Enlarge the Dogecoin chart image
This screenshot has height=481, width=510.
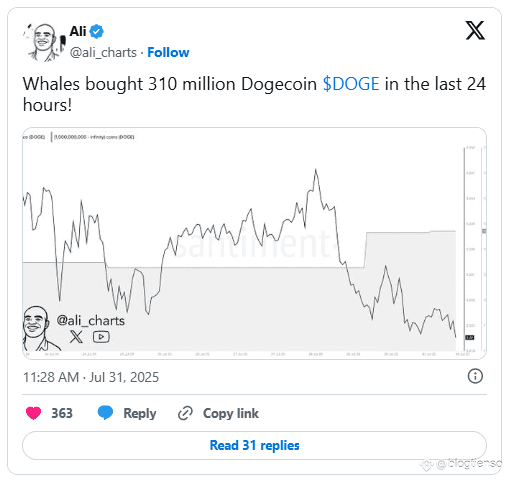pyautogui.click(x=254, y=243)
